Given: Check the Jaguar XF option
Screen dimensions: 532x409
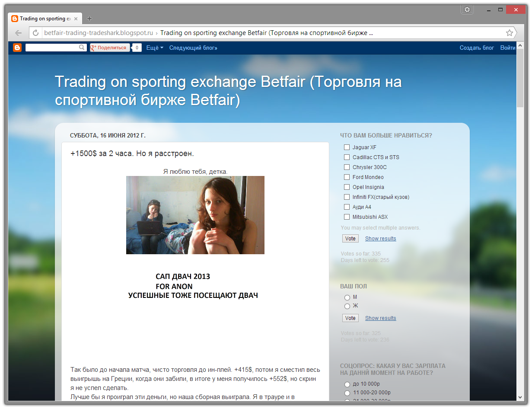Looking at the screenshot, I should coord(347,147).
